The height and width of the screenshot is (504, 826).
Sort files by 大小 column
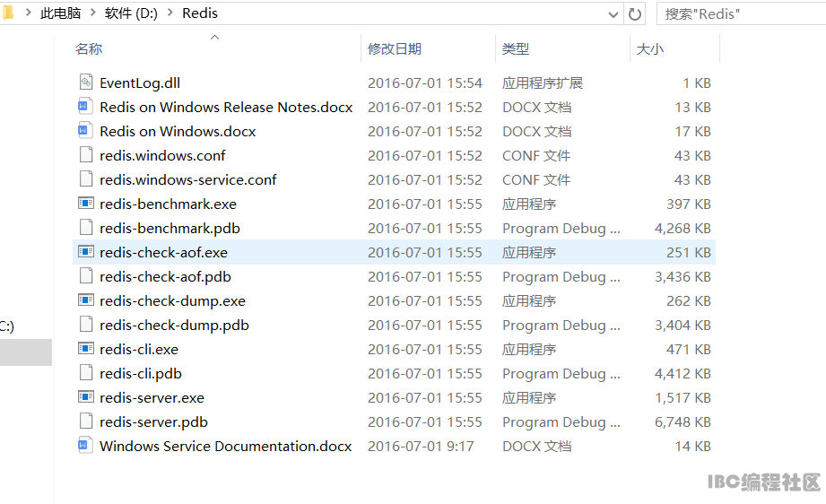650,49
